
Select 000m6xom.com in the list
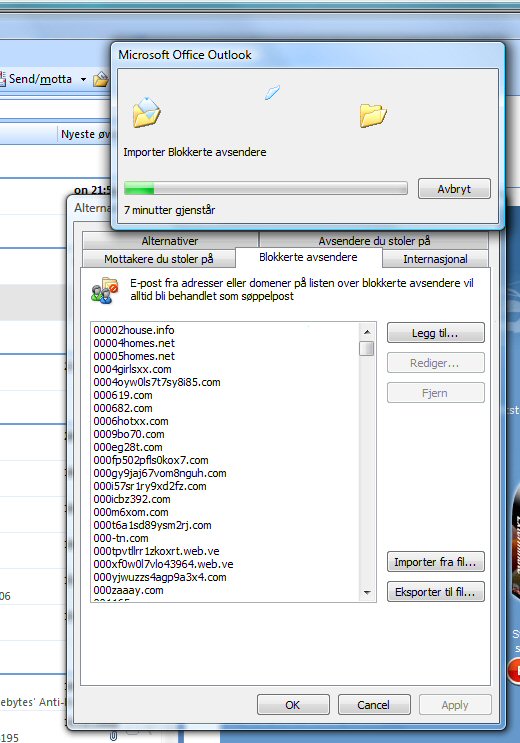click(x=131, y=512)
